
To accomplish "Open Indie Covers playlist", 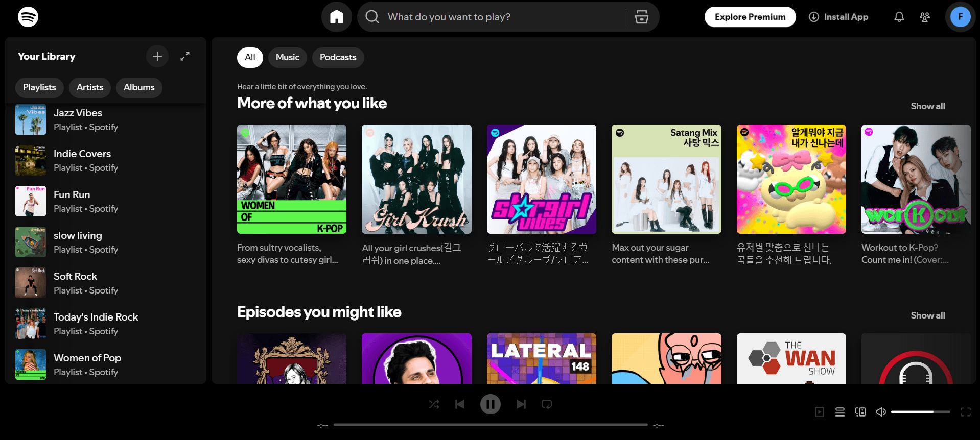I will tap(106, 160).
